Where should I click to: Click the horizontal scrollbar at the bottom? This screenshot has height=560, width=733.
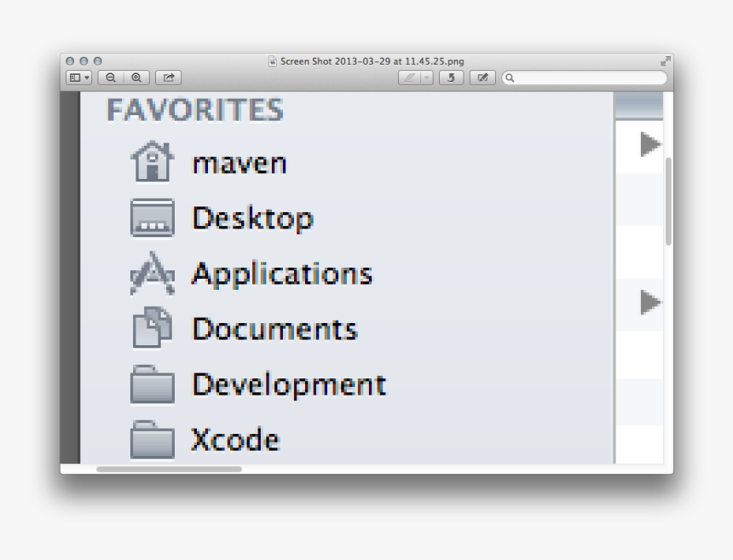(x=167, y=468)
